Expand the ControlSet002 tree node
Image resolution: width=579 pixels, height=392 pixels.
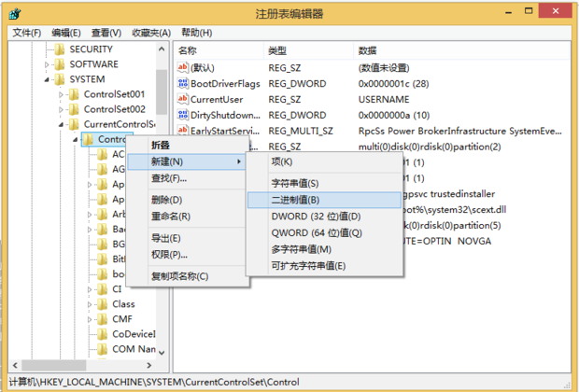pos(62,109)
